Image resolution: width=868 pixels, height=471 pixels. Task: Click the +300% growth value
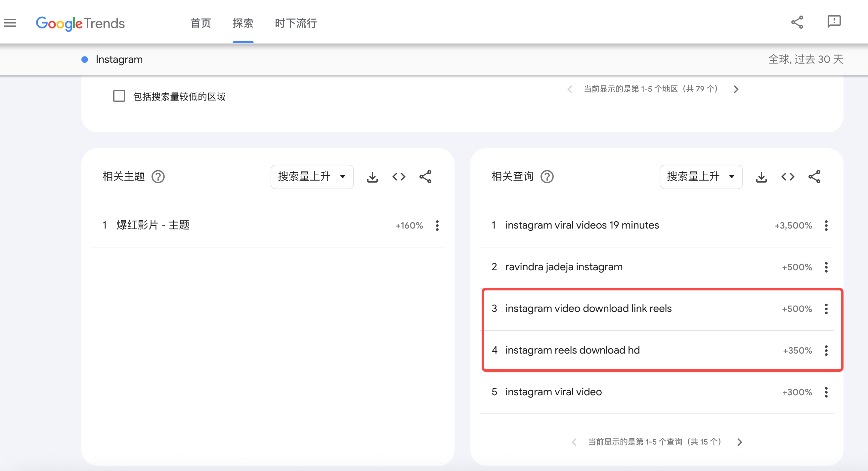pos(797,393)
